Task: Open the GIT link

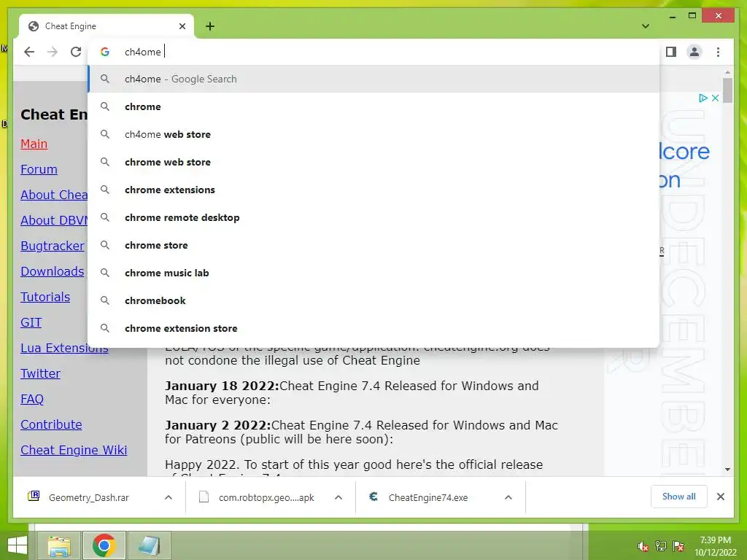Action: coord(31,322)
